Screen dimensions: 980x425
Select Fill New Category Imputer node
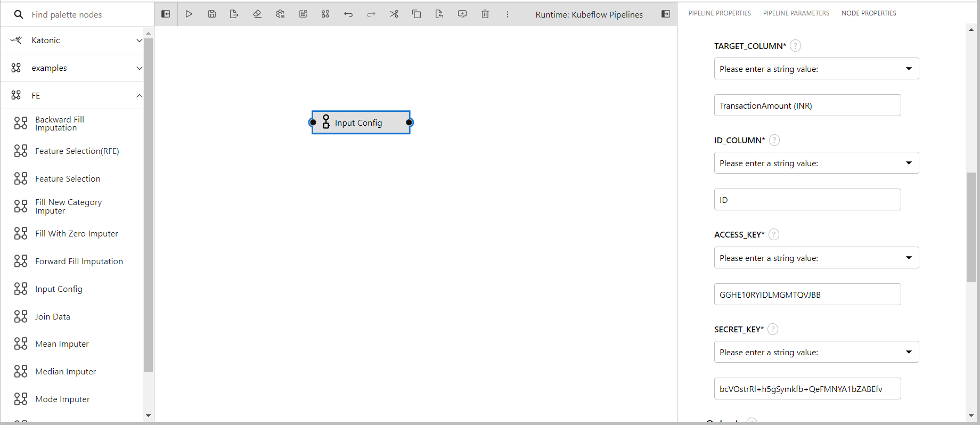click(x=72, y=207)
